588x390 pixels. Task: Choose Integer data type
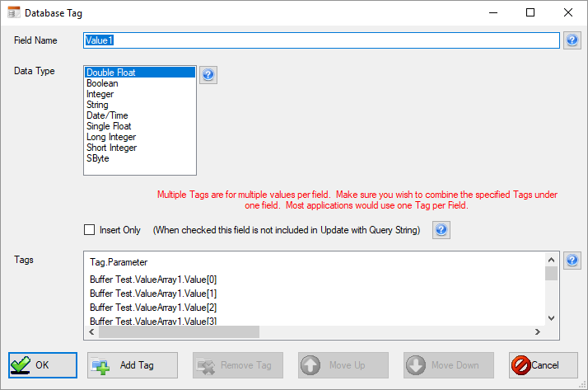pos(100,94)
